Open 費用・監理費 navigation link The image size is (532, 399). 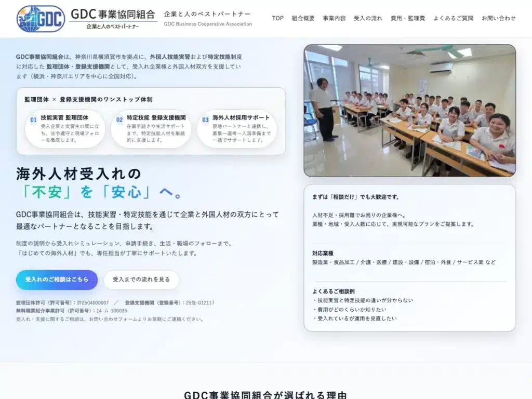[x=407, y=18]
